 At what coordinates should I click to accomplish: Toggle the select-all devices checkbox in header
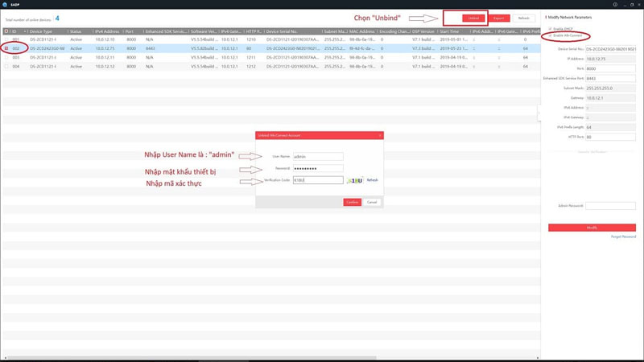pyautogui.click(x=6, y=31)
